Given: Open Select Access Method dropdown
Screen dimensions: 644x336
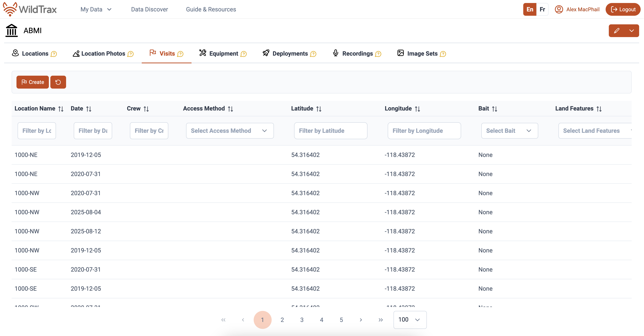Looking at the screenshot, I should click(x=230, y=131).
